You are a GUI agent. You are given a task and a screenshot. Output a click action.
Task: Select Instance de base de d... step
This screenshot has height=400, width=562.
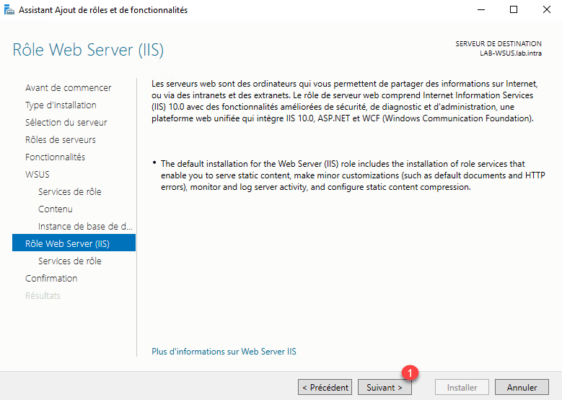coord(85,227)
